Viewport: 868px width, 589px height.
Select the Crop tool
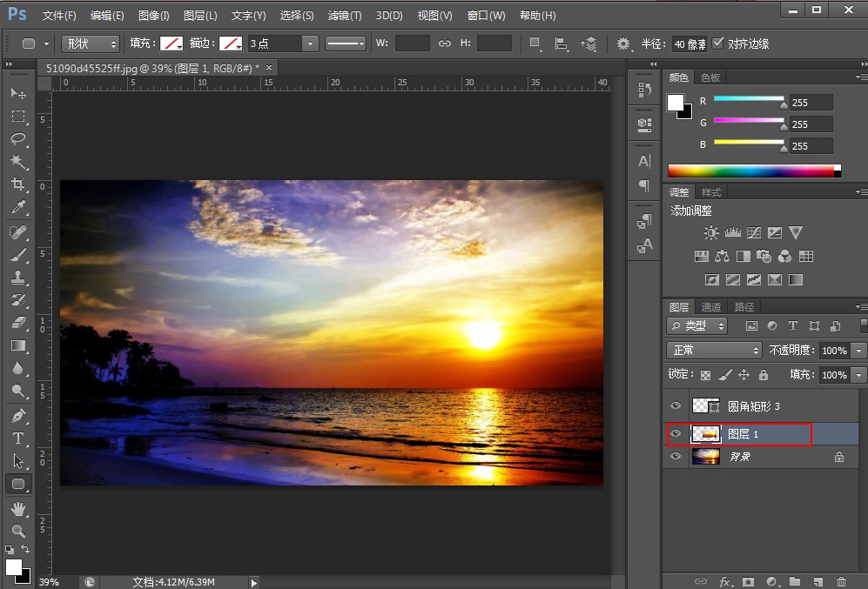click(18, 184)
